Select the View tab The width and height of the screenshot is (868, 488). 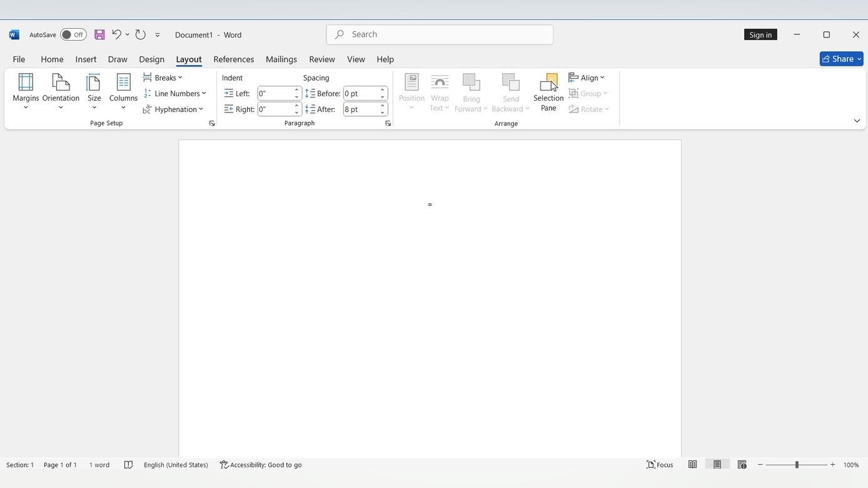coord(356,59)
